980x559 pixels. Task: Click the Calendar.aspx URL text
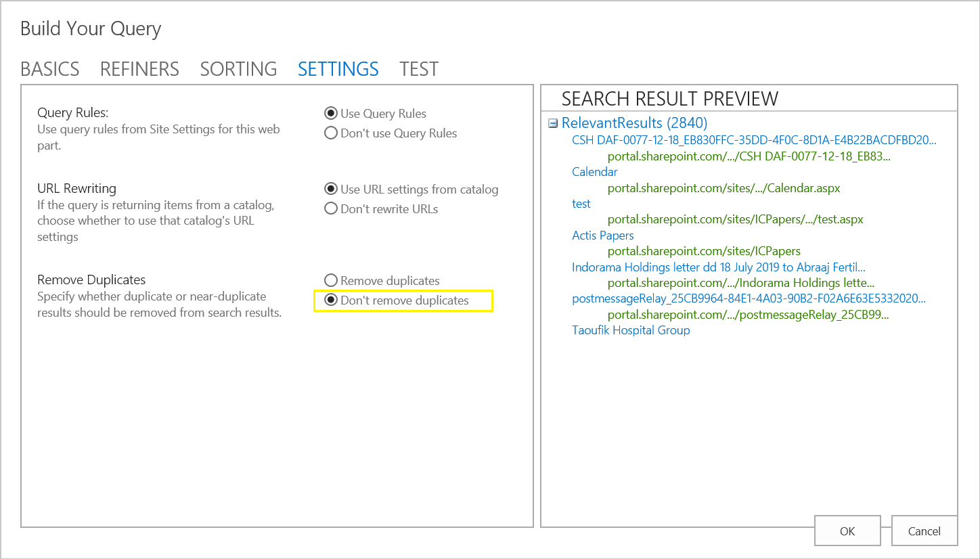coord(724,188)
